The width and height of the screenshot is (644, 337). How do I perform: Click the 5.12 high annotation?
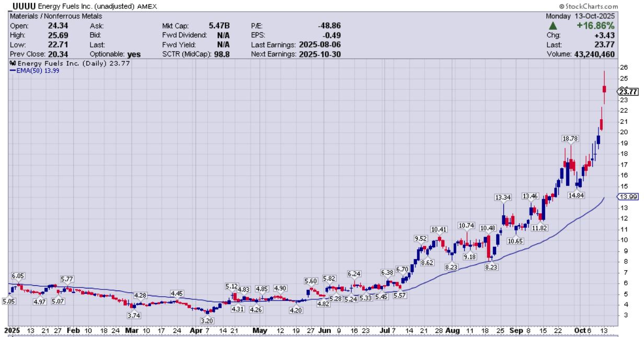[x=232, y=286]
